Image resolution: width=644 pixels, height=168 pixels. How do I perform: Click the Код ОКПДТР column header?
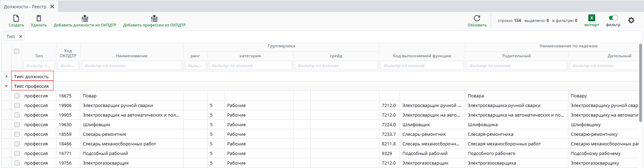point(68,53)
